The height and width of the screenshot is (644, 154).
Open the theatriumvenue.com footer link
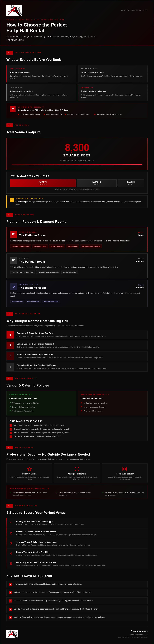[x=139, y=635]
